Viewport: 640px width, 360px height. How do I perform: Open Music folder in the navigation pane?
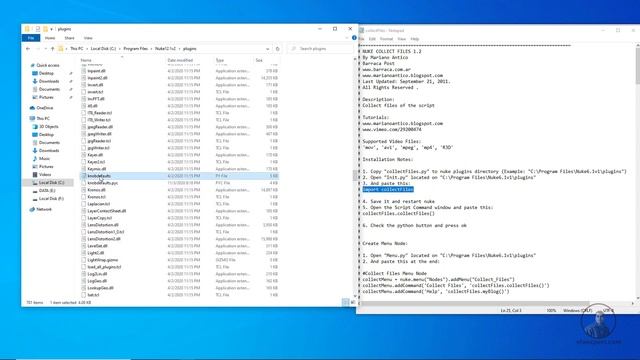pyautogui.click(x=41, y=158)
